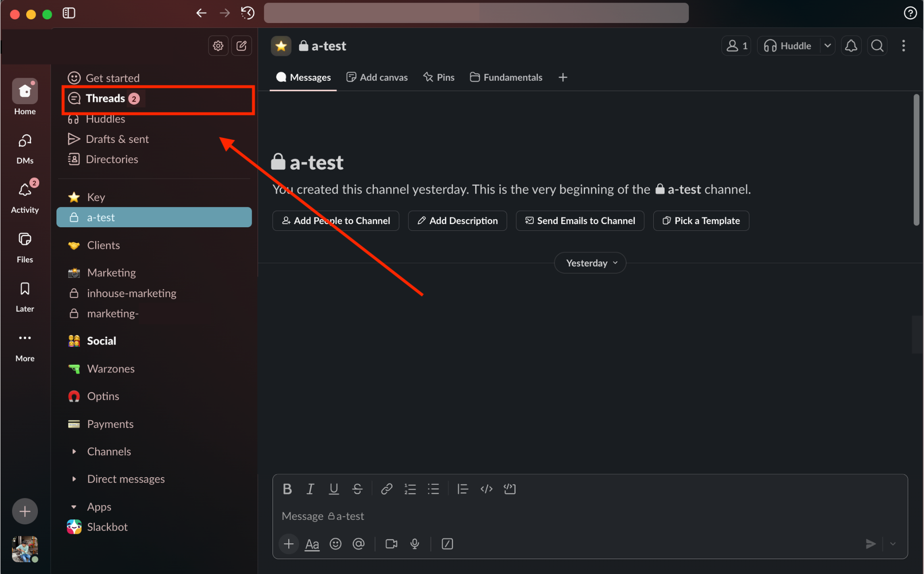Insert a link with link icon
This screenshot has width=924, height=574.
pyautogui.click(x=386, y=489)
